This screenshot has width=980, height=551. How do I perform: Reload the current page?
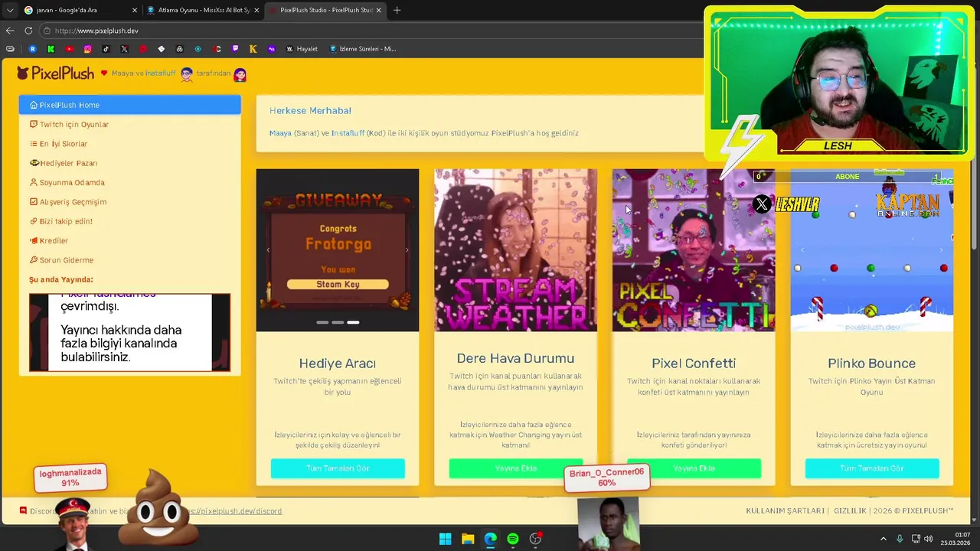[x=28, y=31]
